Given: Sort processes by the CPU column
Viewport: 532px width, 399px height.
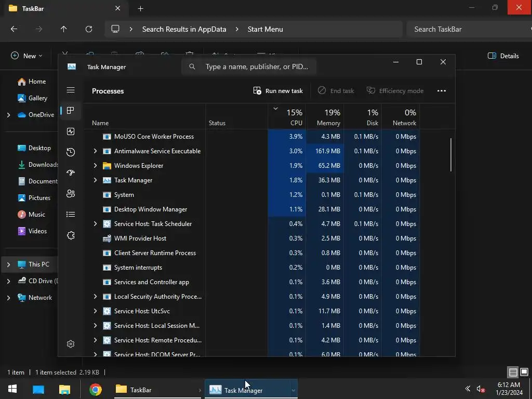Looking at the screenshot, I should click(x=287, y=116).
